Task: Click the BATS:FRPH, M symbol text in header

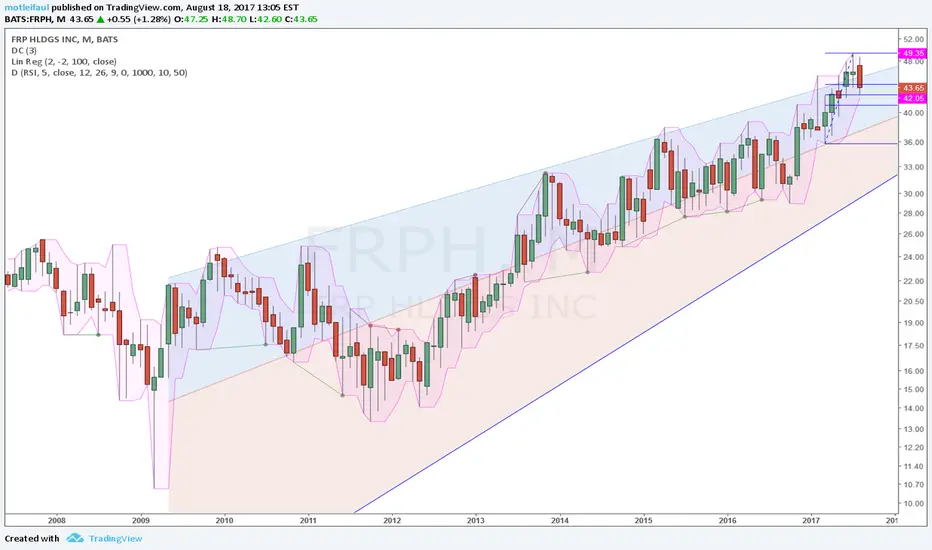Action: pyautogui.click(x=35, y=19)
